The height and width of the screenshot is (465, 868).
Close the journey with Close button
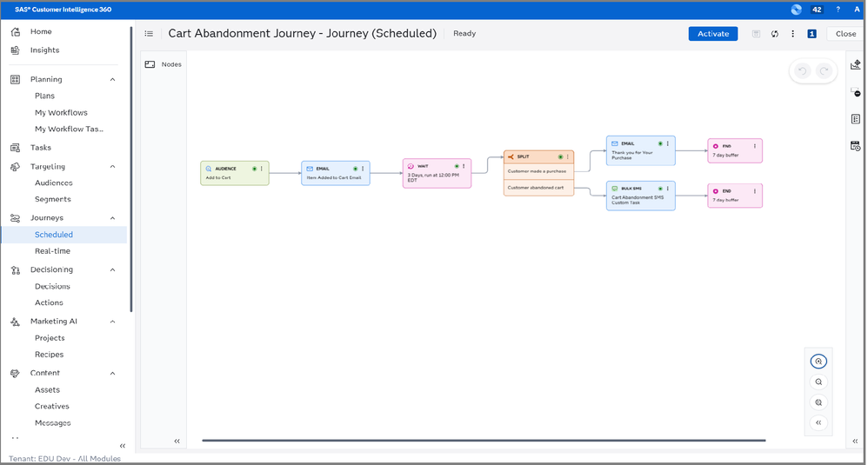click(x=845, y=34)
